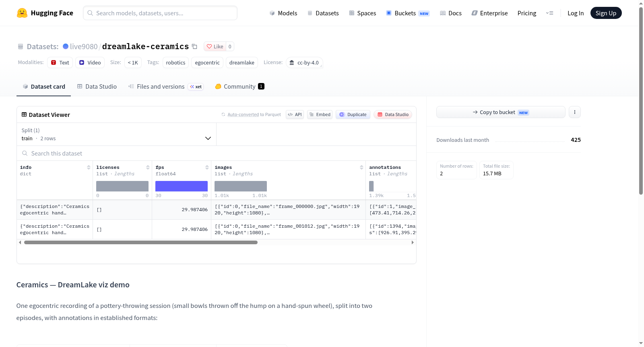Focus the Hugging Face search field

[x=160, y=13]
